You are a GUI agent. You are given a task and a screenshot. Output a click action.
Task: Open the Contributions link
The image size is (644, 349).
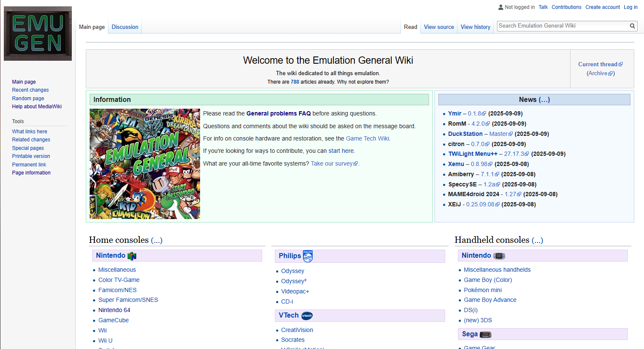point(566,7)
